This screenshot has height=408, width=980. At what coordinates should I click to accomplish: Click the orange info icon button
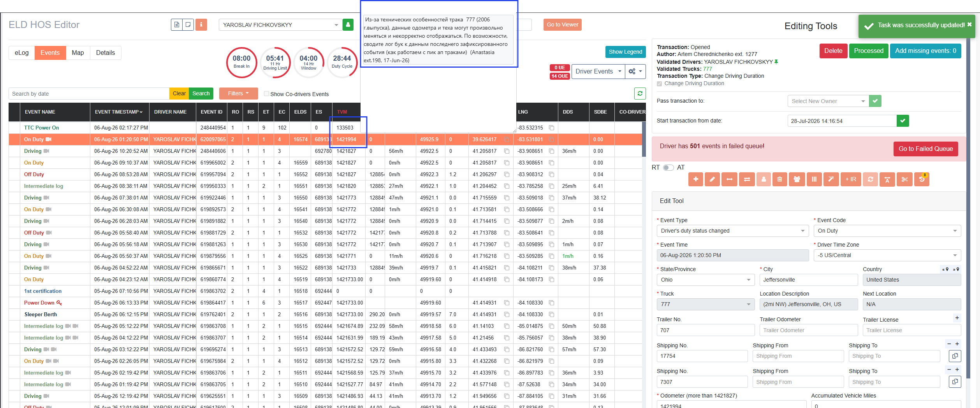[201, 25]
